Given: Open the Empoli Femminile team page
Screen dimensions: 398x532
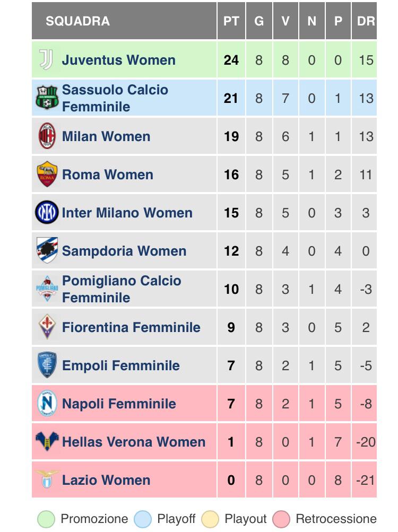Looking at the screenshot, I should click(x=120, y=365).
